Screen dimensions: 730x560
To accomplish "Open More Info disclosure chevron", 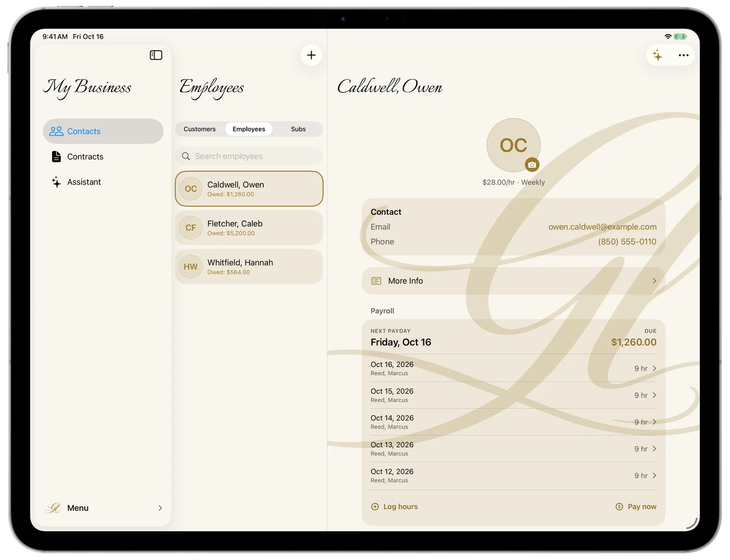I will 654,281.
